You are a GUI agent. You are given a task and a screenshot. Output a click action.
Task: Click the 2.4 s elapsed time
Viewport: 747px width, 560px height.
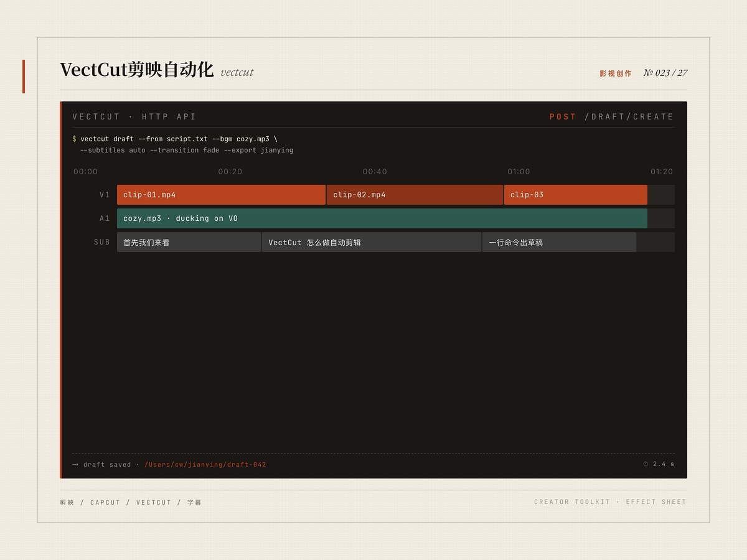pos(664,464)
